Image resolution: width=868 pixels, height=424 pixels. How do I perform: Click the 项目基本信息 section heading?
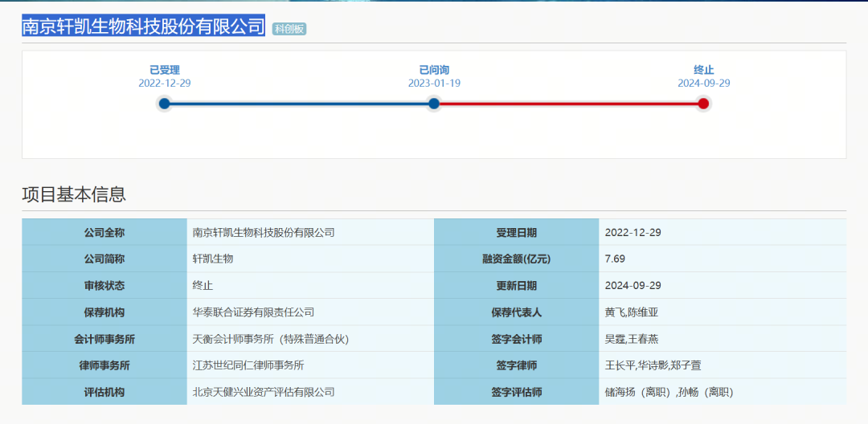[x=74, y=194]
